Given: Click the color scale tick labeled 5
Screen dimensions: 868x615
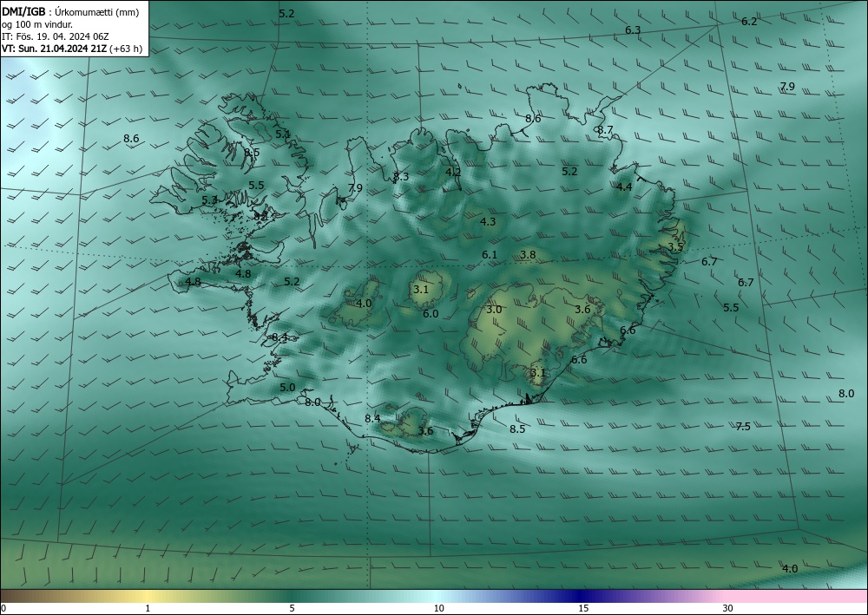Looking at the screenshot, I should click(292, 608).
